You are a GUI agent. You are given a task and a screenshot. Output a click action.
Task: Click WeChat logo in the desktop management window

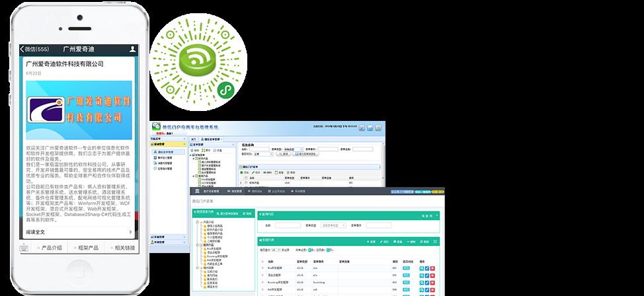[156, 126]
